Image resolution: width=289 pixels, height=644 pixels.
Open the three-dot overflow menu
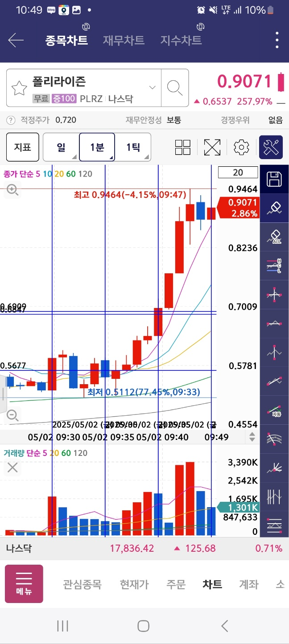click(277, 40)
